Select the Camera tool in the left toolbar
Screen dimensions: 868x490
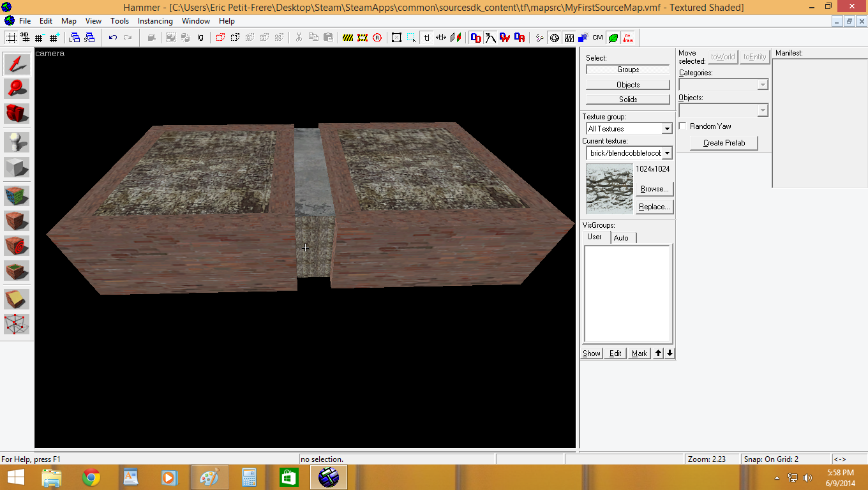coord(16,114)
